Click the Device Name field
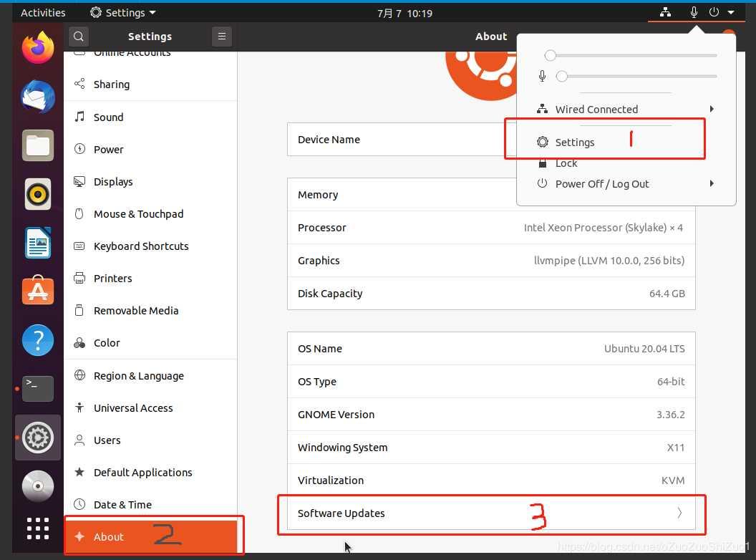Viewport: 756px width, 560px height. coord(401,140)
